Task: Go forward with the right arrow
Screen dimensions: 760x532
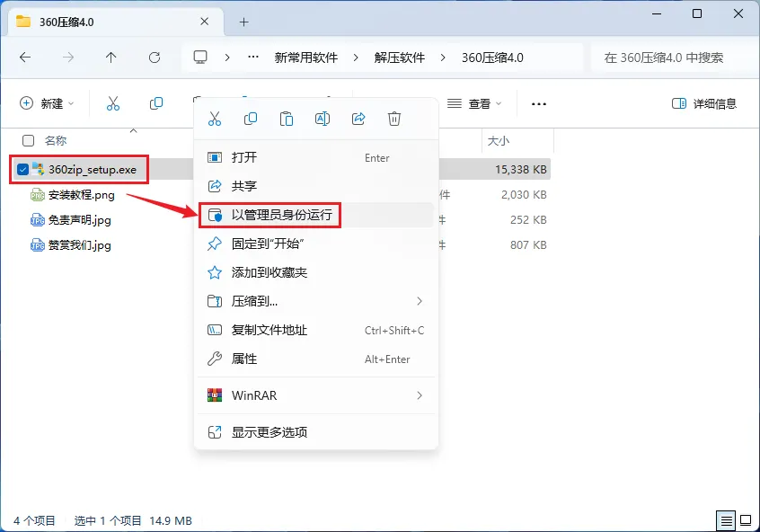Action: pyautogui.click(x=68, y=58)
